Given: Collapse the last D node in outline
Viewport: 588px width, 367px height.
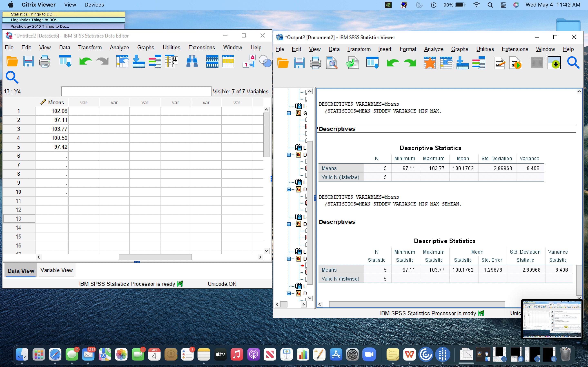Looking at the screenshot, I should (289, 293).
